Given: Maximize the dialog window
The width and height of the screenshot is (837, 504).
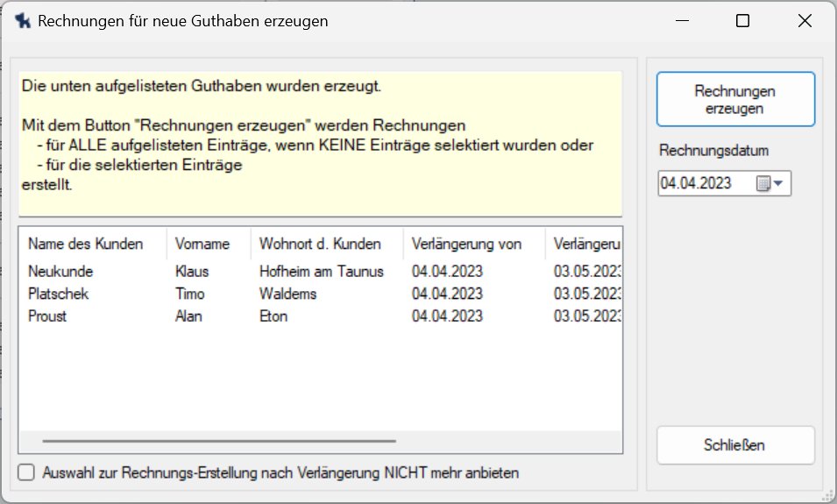Looking at the screenshot, I should coord(742,21).
